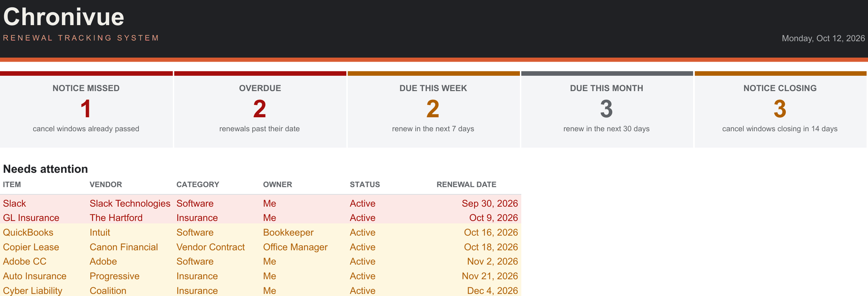Click renewal date Nov 21, 2026

point(490,276)
